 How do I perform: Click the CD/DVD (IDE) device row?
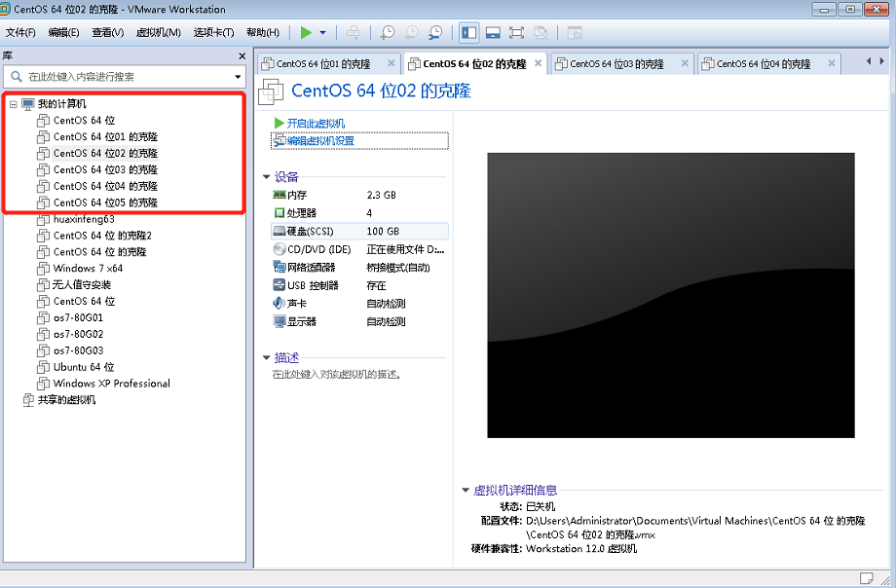359,250
